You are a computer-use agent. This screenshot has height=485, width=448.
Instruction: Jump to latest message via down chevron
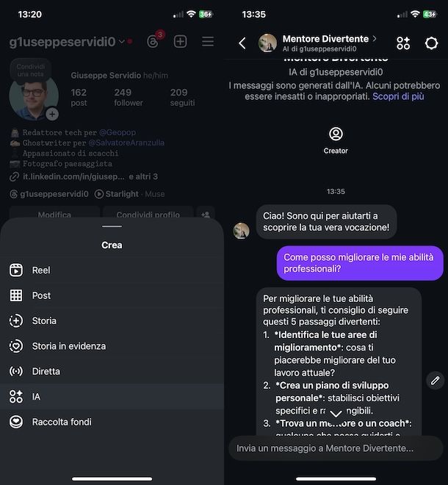tap(336, 413)
